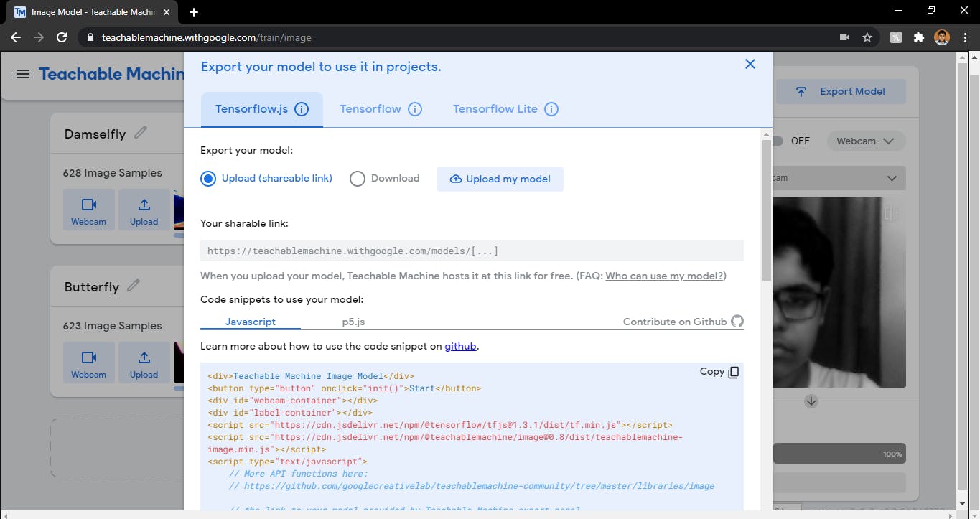Click the webcam preview image
Screen dimensions: 980x519
coord(839,292)
